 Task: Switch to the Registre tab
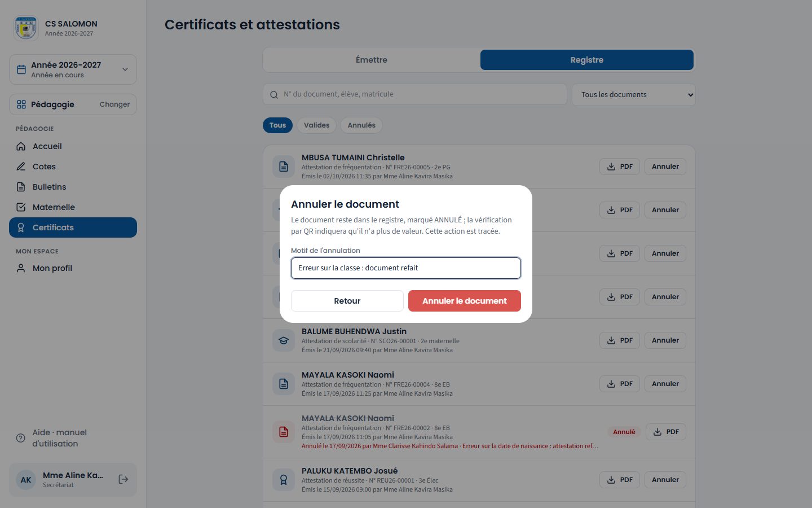587,60
